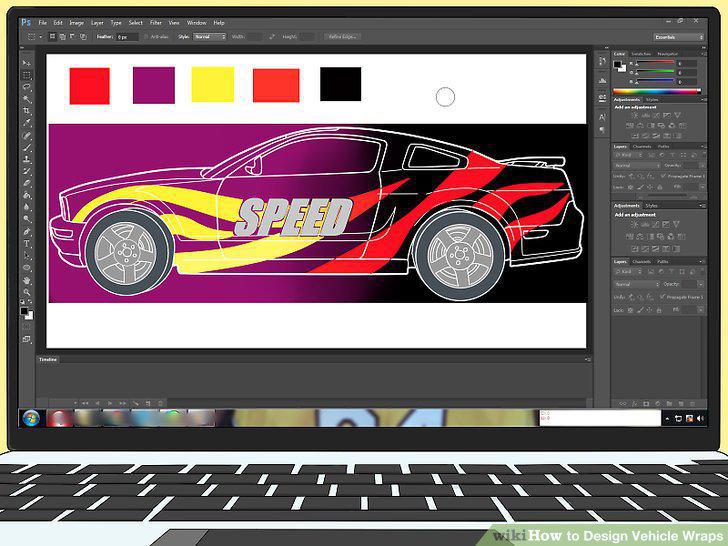Image resolution: width=728 pixels, height=546 pixels.
Task: Select the Gradient tool
Action: coord(27,196)
